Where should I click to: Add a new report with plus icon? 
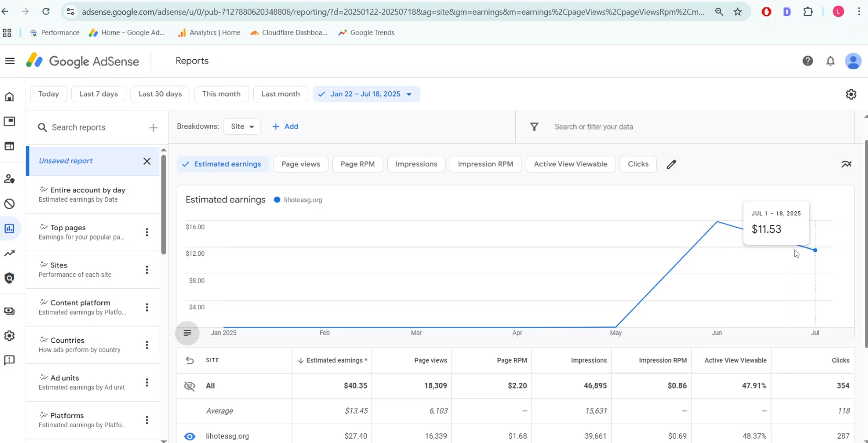tap(154, 127)
